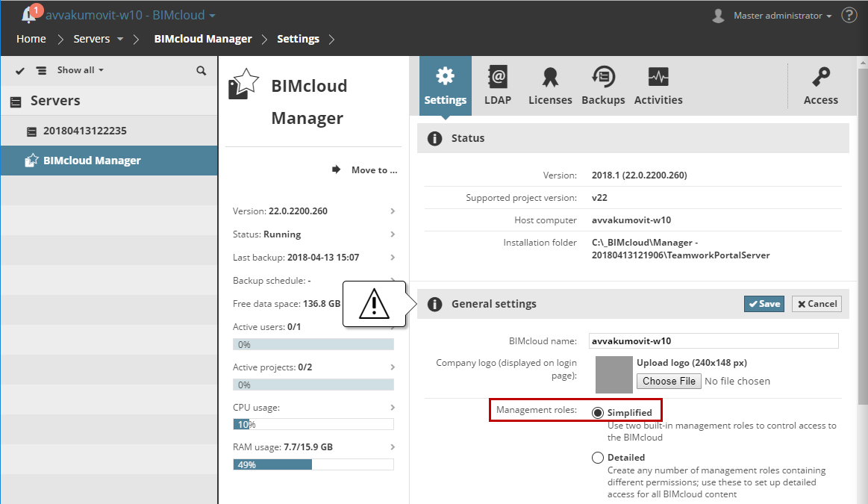View the Activities panel
The height and width of the screenshot is (504, 868).
pos(658,84)
